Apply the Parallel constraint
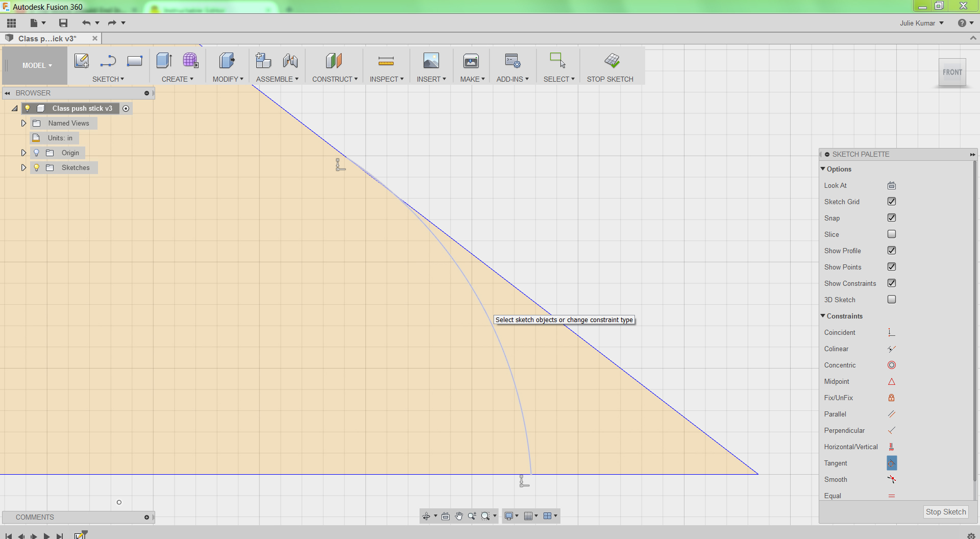980x539 pixels. tap(892, 414)
